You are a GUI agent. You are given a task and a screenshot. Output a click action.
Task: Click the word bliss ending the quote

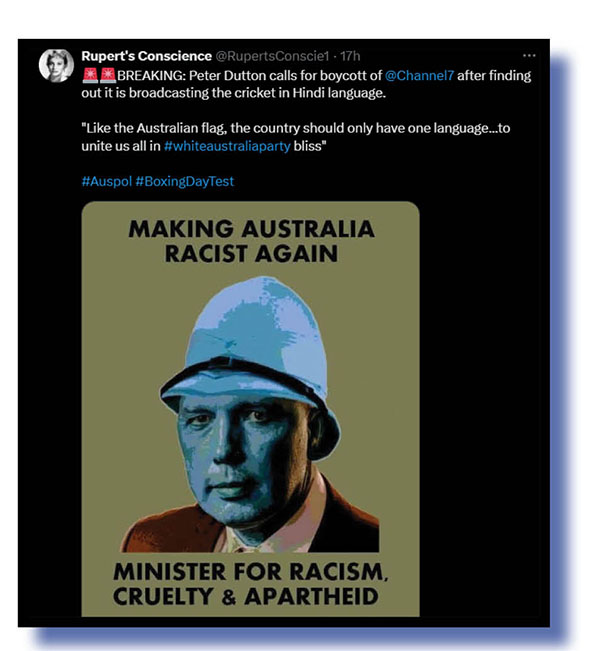tap(310, 146)
